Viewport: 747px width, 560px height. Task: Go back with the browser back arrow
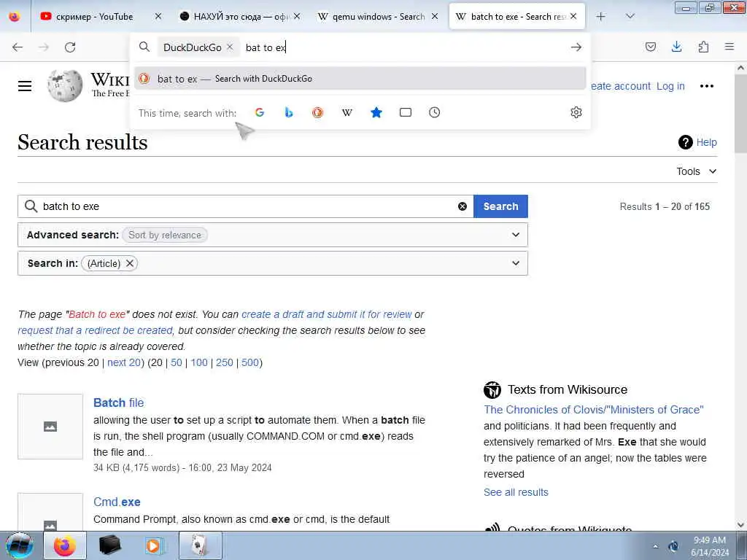18,47
